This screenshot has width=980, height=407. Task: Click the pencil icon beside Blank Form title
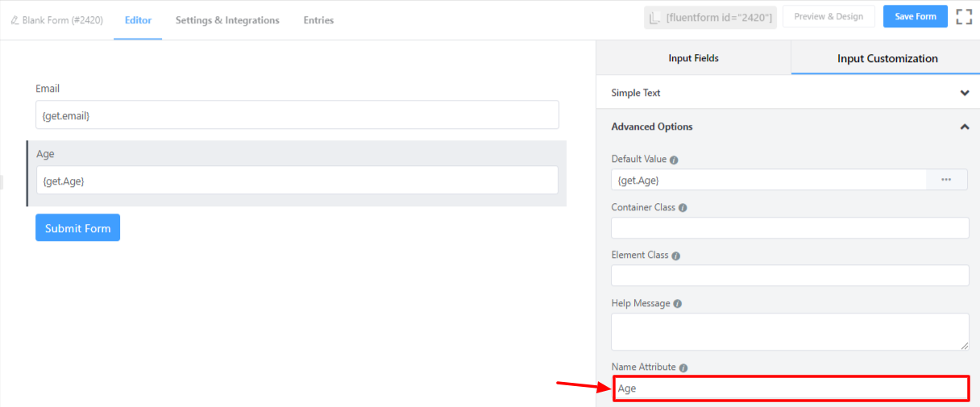click(15, 20)
